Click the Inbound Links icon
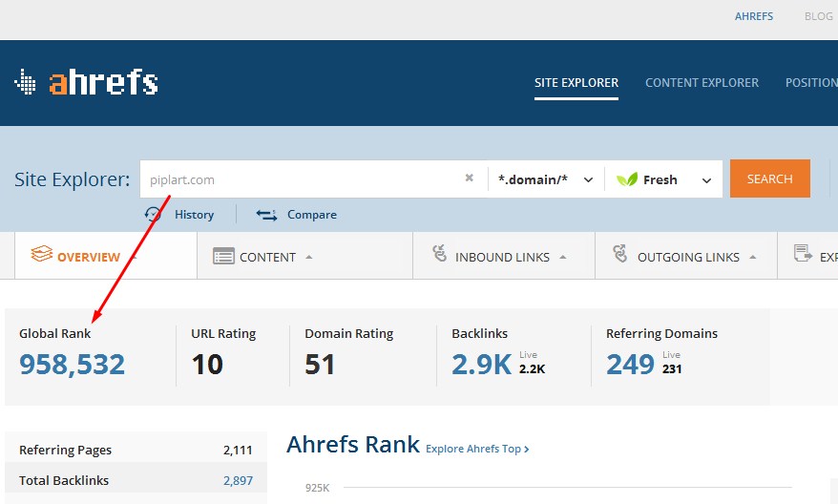Image resolution: width=838 pixels, height=504 pixels. [439, 253]
